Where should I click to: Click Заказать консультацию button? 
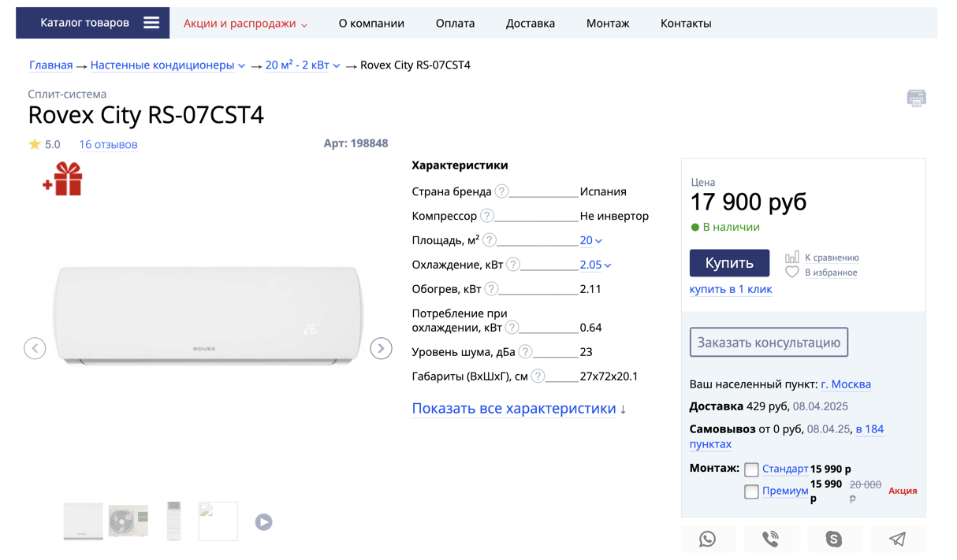(769, 343)
